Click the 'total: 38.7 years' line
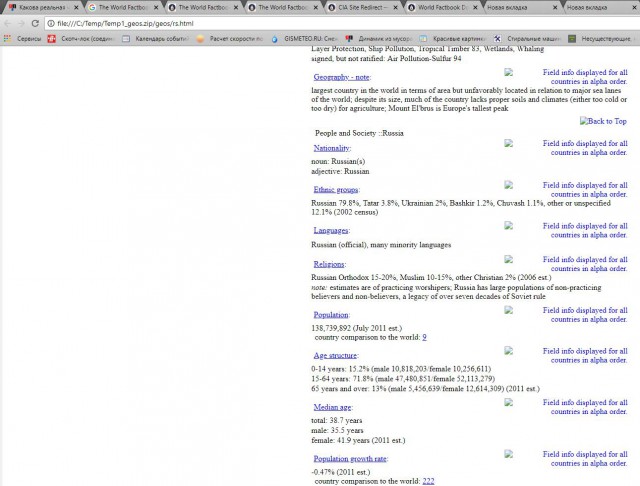 pyautogui.click(x=336, y=420)
